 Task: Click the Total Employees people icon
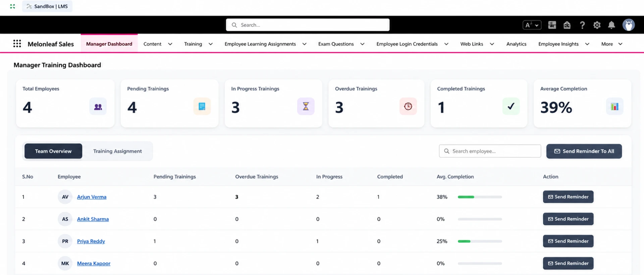tap(98, 106)
